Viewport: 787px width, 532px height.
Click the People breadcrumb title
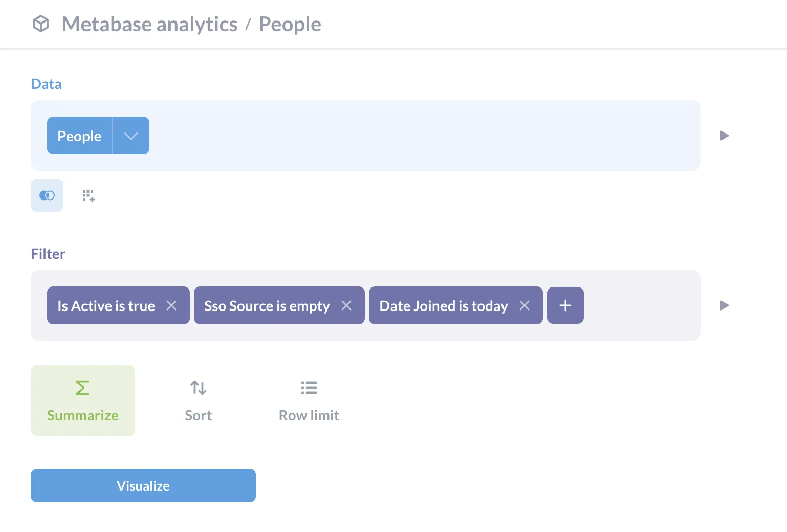290,24
